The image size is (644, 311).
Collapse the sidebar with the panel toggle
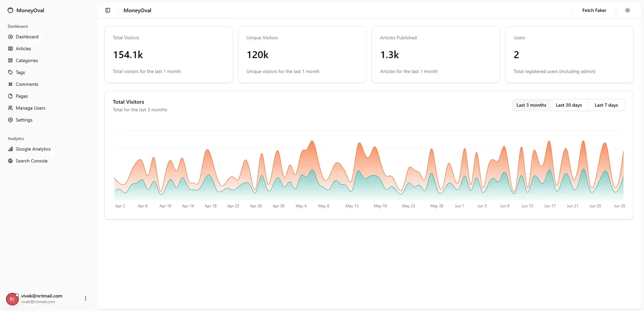click(107, 10)
